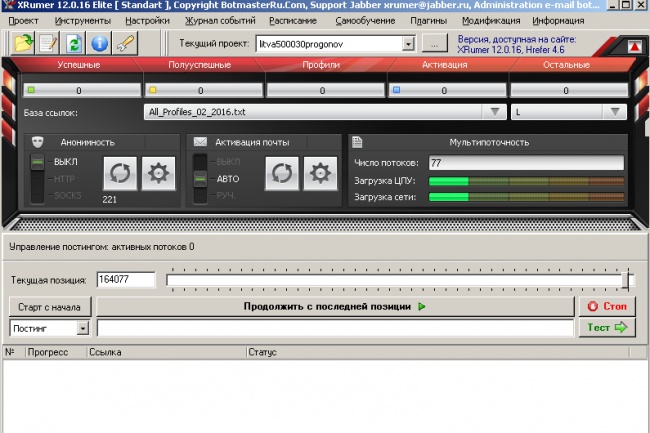Image resolution: width=650 pixels, height=433 pixels.
Task: Open the Информация menu
Action: (x=558, y=21)
